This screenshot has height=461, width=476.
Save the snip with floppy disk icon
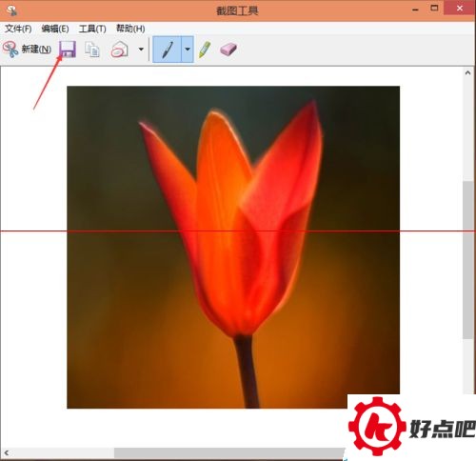click(x=68, y=50)
